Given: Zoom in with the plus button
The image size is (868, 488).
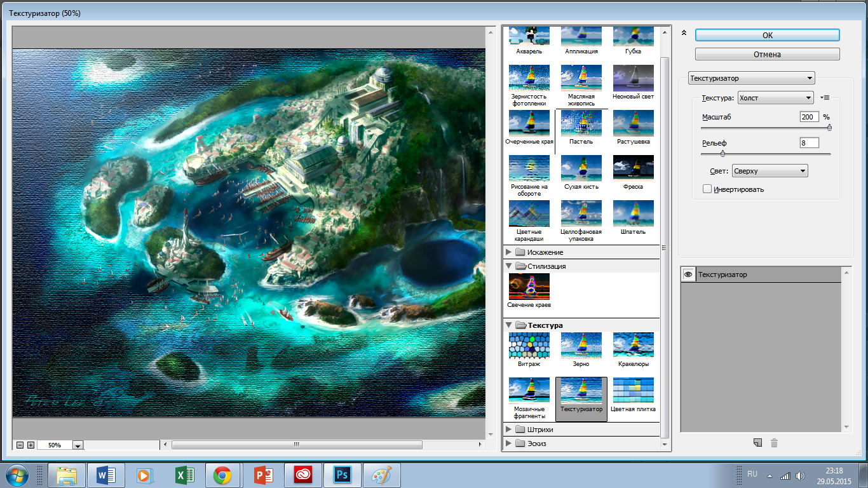Looking at the screenshot, I should pos(31,445).
